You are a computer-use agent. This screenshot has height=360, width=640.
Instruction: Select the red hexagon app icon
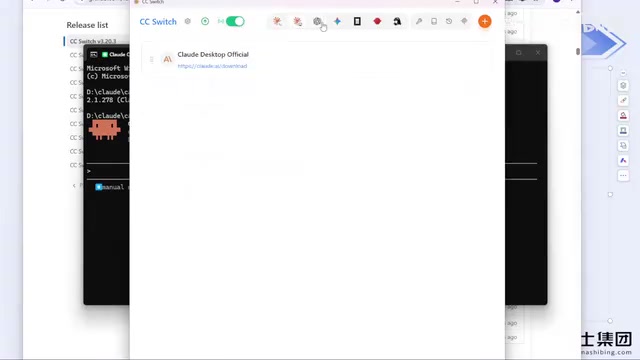point(377,21)
